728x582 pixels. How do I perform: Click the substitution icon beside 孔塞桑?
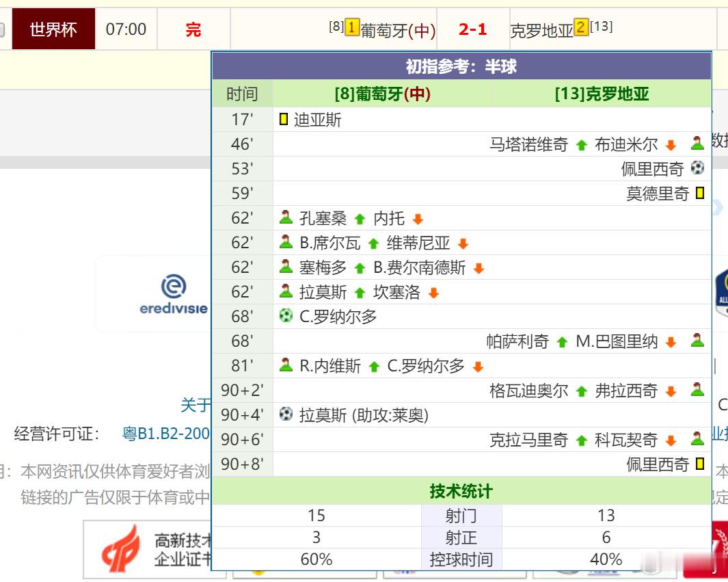click(x=286, y=217)
